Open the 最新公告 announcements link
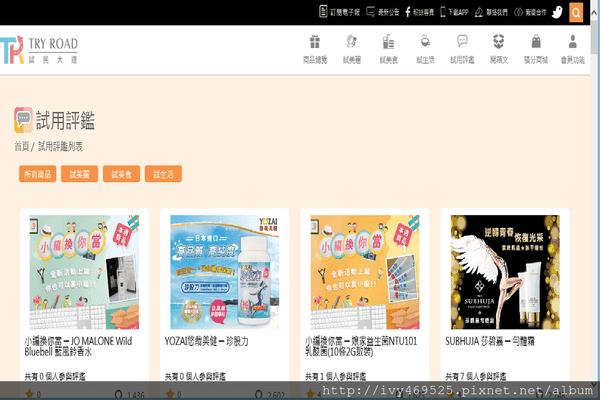The height and width of the screenshot is (400, 600). (x=383, y=12)
